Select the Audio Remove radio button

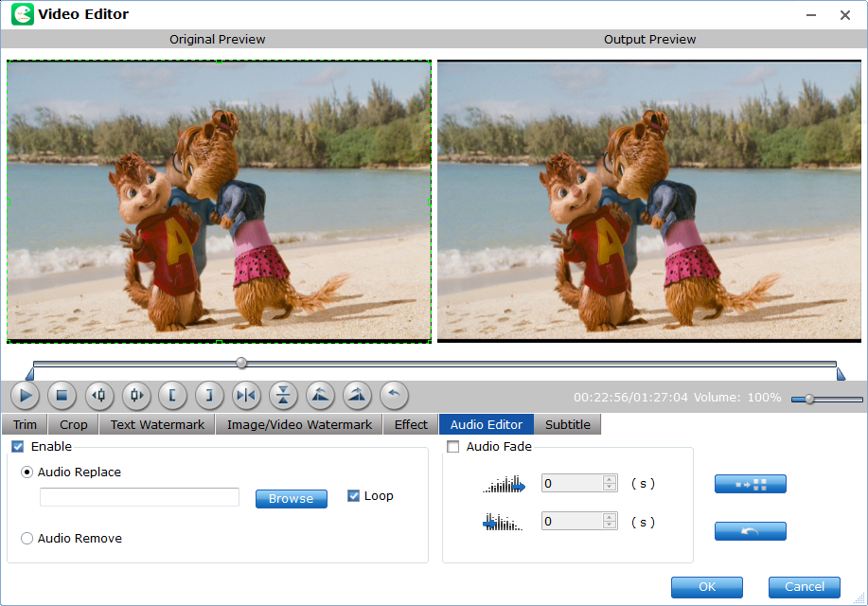coord(27,539)
